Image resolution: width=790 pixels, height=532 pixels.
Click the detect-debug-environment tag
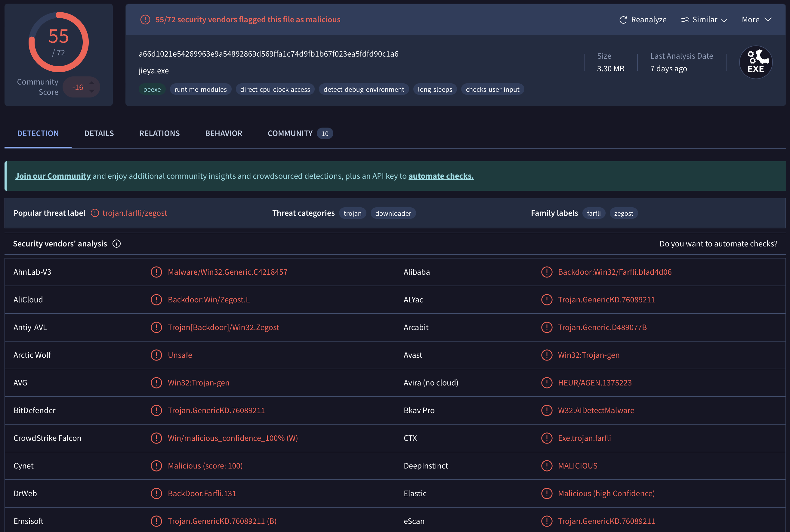[x=364, y=89]
